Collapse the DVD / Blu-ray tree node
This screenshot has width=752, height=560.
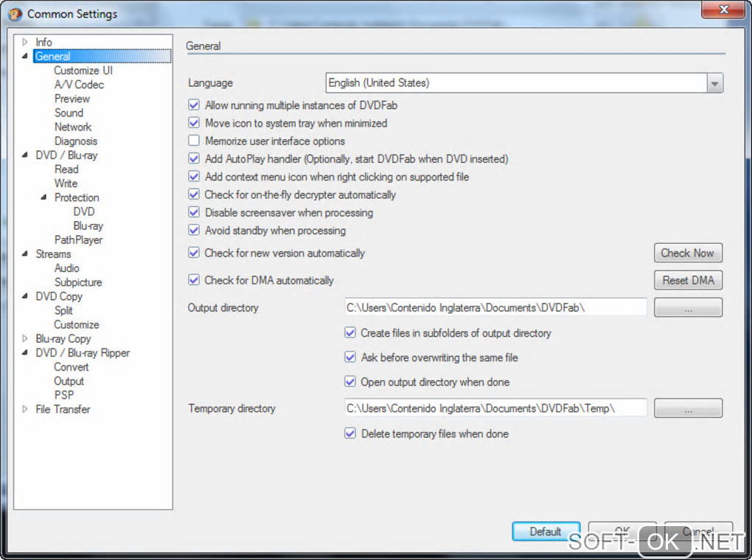point(25,155)
